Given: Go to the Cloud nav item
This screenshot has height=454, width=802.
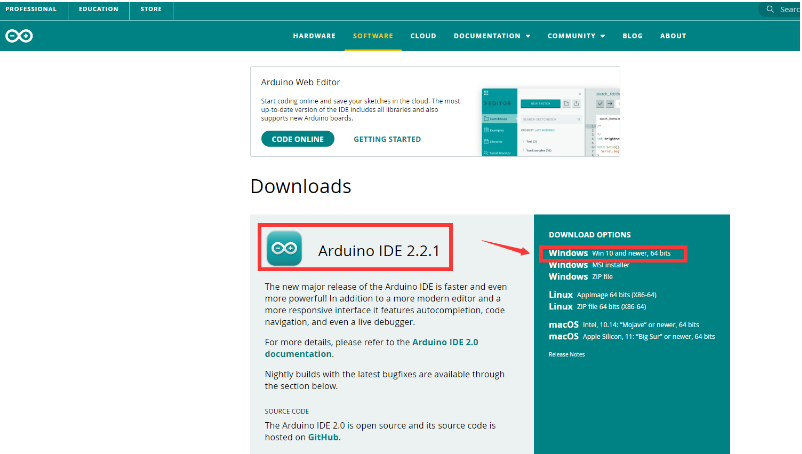Looking at the screenshot, I should click(x=423, y=36).
